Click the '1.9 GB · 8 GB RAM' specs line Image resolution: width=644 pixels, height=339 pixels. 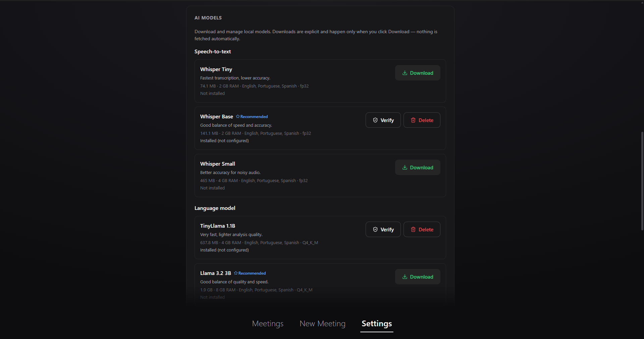[x=256, y=290]
